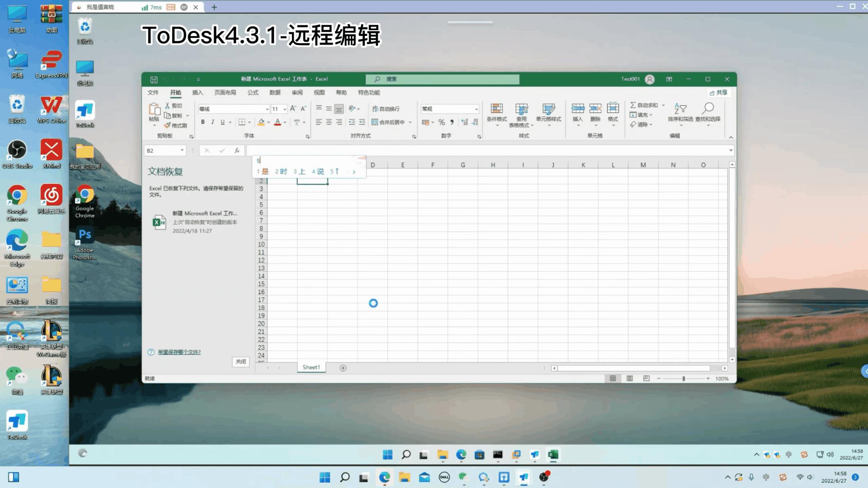
Task: Click the Cut scissors icon
Action: coord(167,106)
